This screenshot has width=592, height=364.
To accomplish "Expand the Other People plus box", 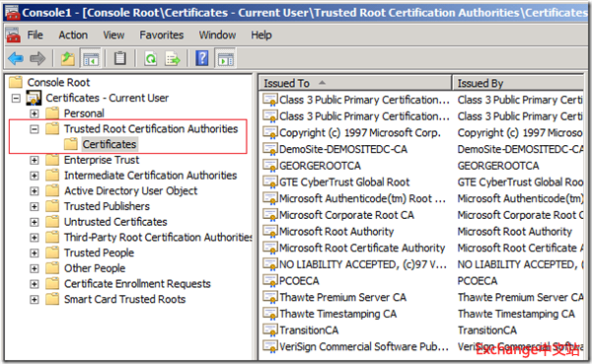I will coord(35,269).
